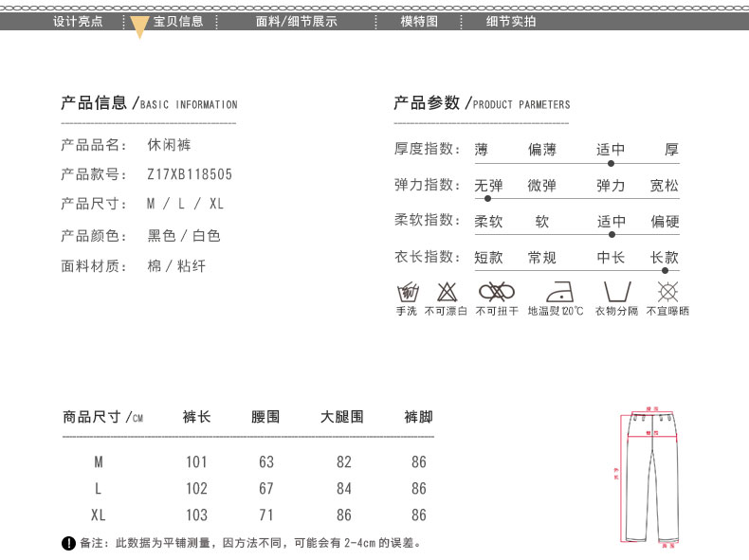Go to the 模特图 tab
The width and height of the screenshot is (749, 560).
[x=419, y=21]
